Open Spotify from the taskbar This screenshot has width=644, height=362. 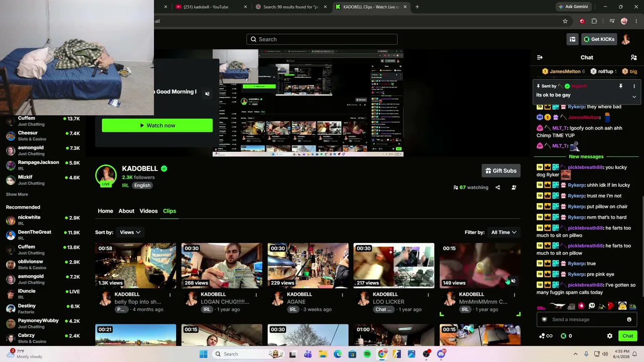point(367,354)
